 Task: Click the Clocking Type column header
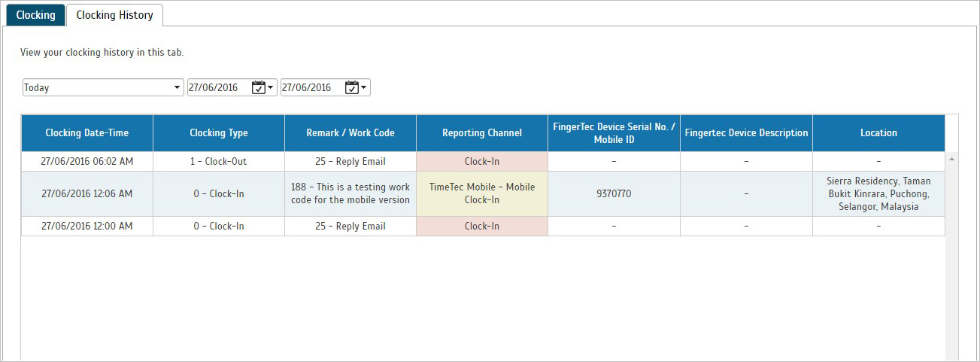click(219, 133)
